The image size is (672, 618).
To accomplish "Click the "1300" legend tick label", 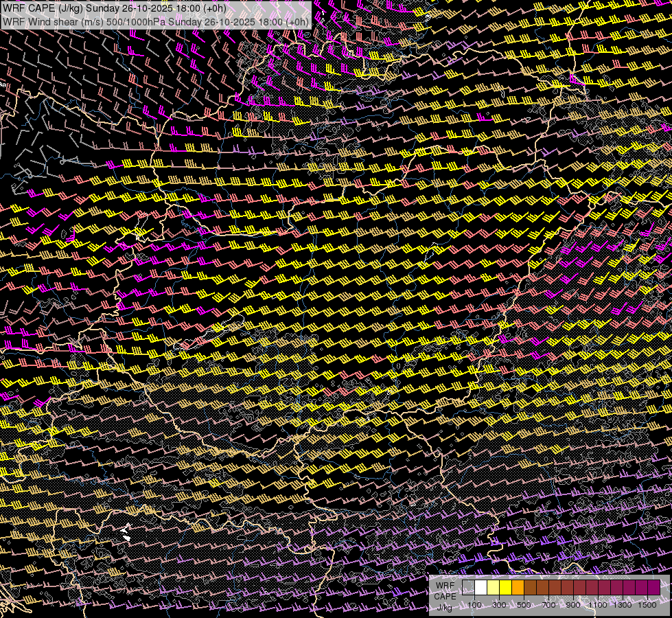I will click(623, 605).
